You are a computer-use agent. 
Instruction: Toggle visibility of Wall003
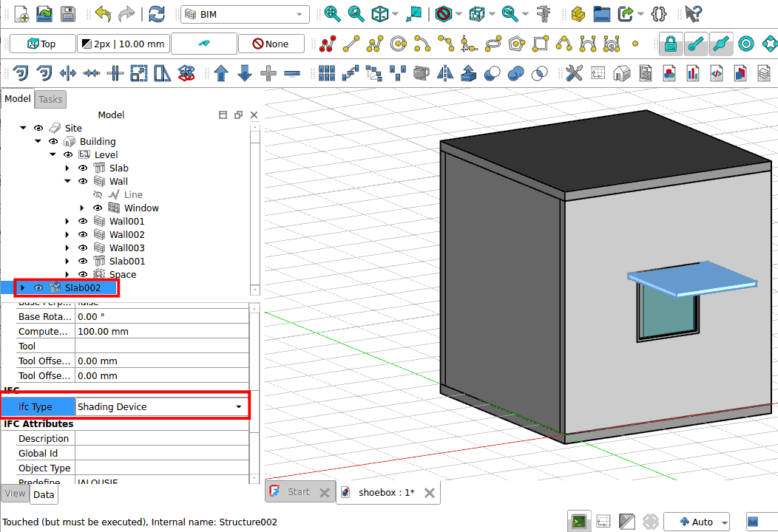pos(83,248)
